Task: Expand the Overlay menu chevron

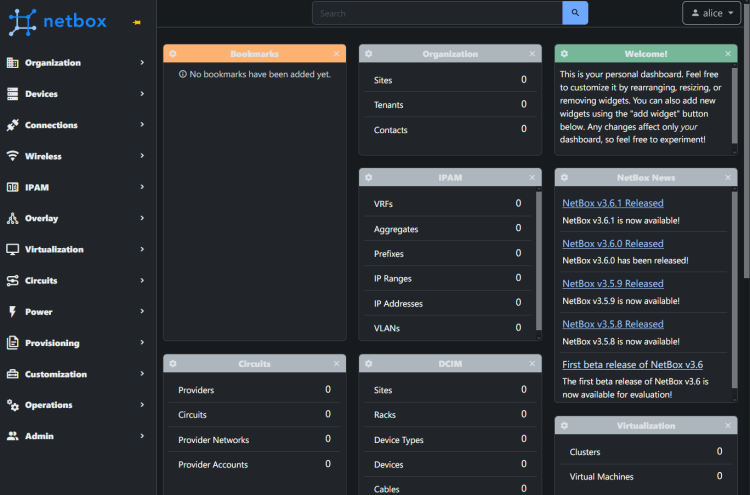Action: [142, 218]
